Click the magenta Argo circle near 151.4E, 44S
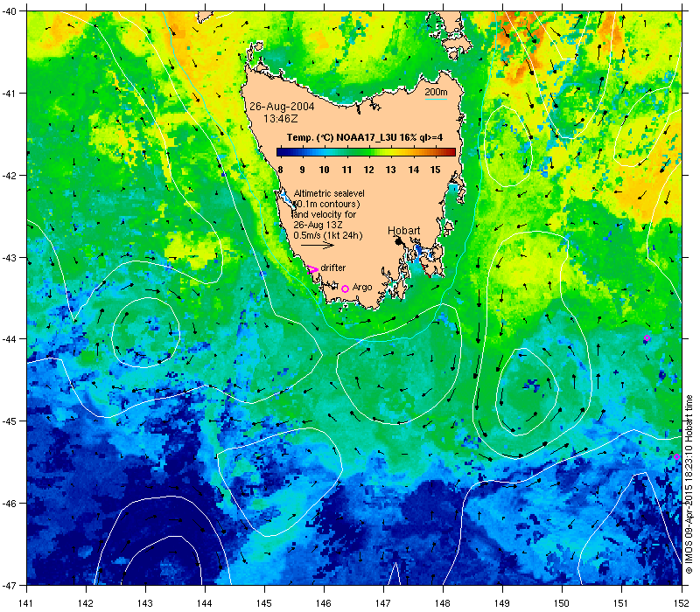 647,338
